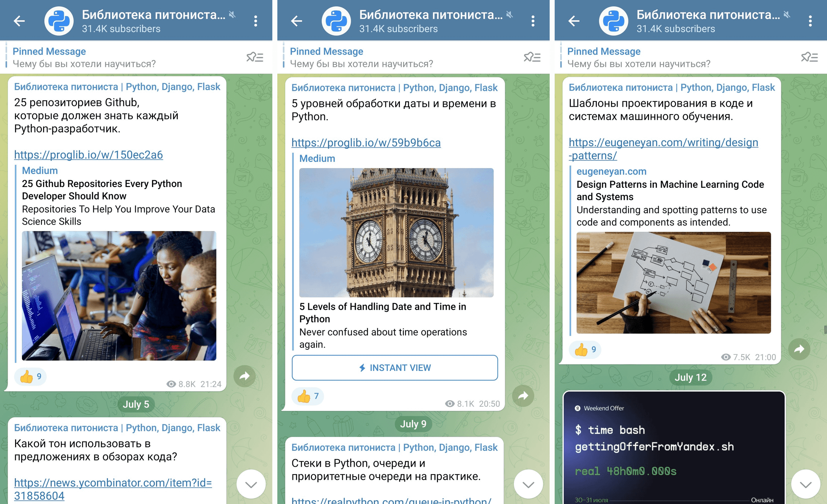Tap '25 Github Repositories Every Python Developer' title
This screenshot has height=504, width=827.
point(102,190)
